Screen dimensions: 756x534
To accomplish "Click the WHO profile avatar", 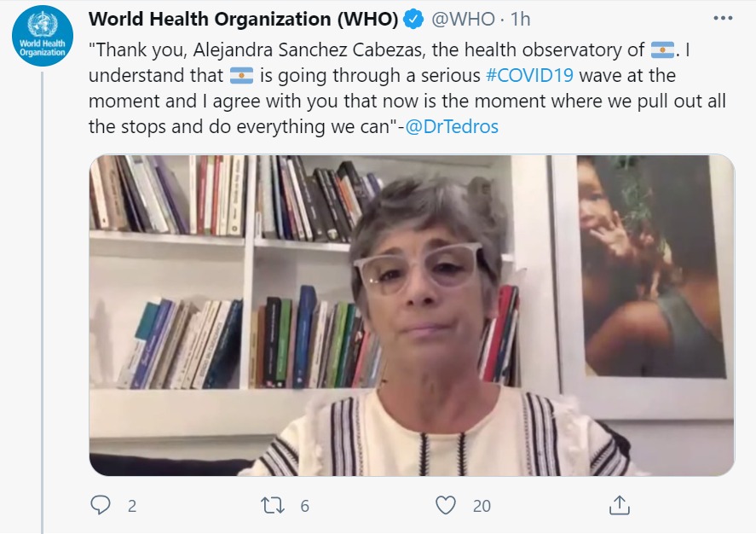I will click(x=43, y=36).
